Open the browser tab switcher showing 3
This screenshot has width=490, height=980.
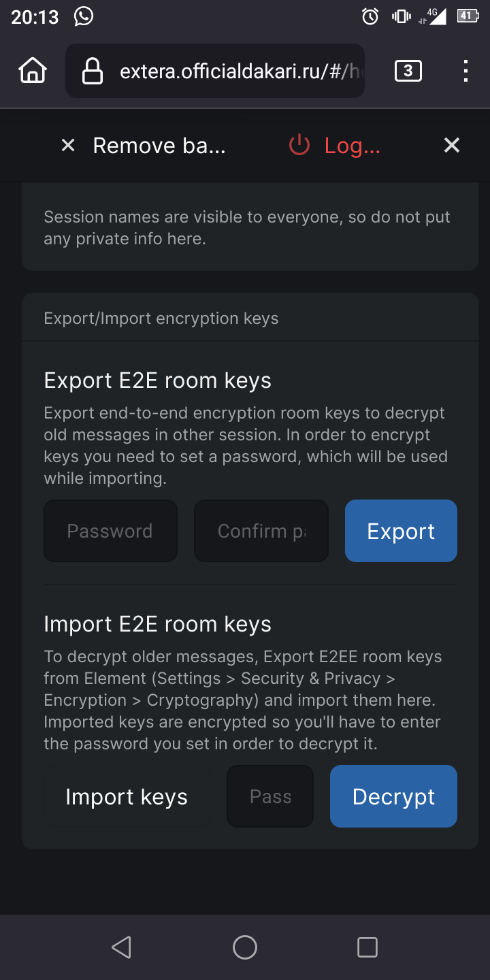tap(408, 71)
